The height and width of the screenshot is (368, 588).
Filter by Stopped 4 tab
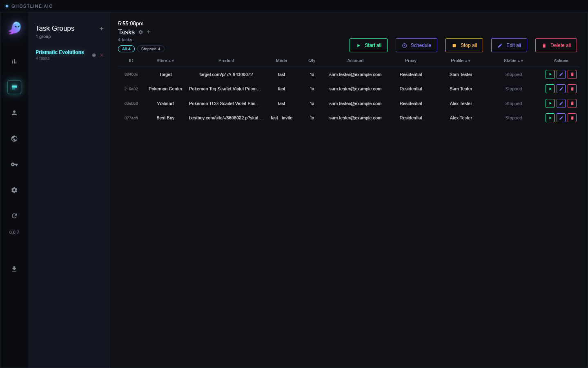(151, 49)
